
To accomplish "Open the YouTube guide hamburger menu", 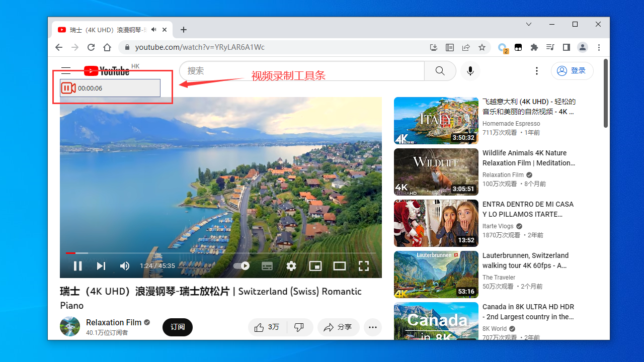I will 66,71.
